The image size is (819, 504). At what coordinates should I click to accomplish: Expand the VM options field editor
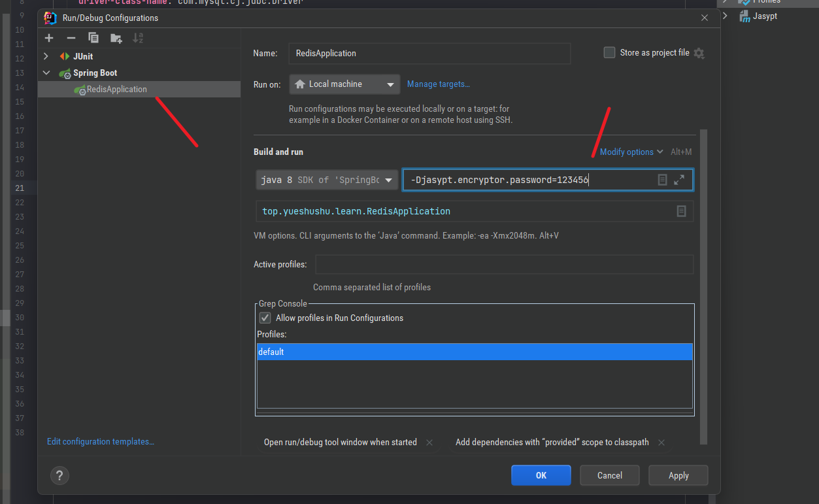(x=679, y=180)
